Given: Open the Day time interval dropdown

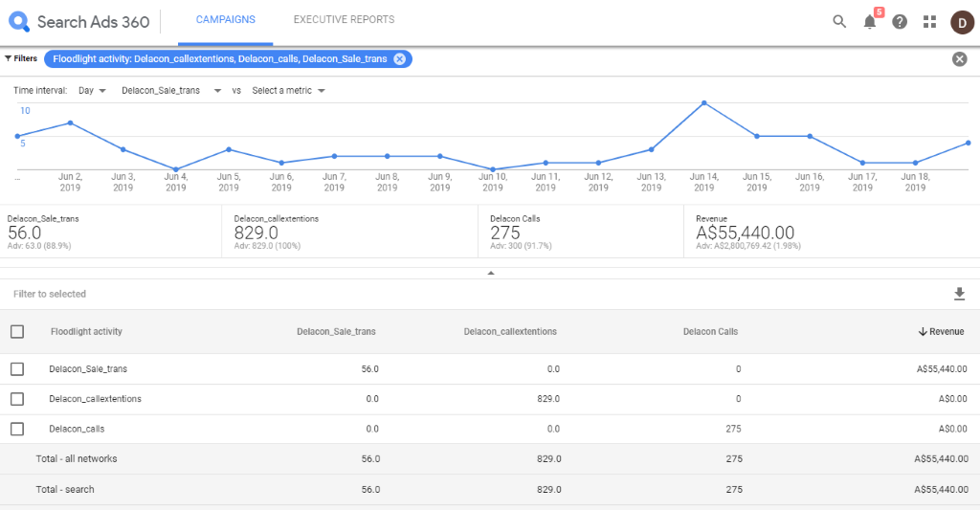Looking at the screenshot, I should 93,91.
